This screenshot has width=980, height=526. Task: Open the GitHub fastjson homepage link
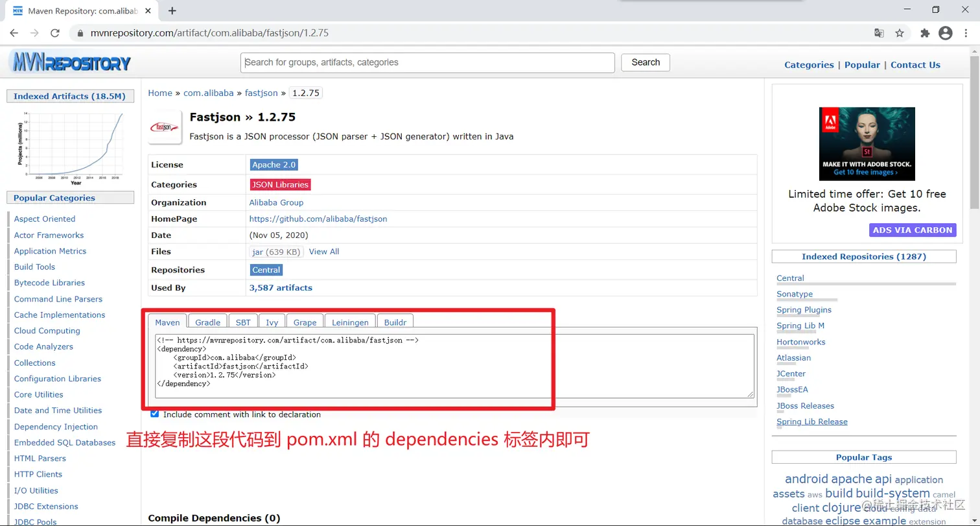[x=318, y=219]
